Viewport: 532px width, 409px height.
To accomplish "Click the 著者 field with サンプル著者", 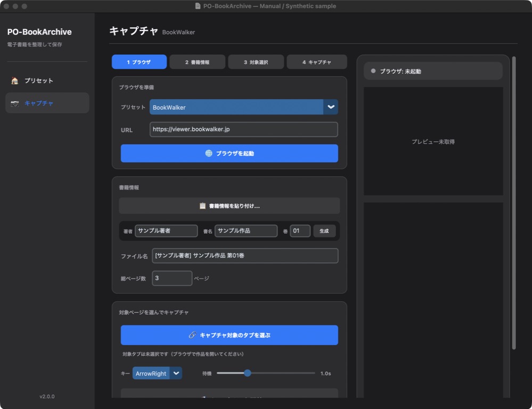I will [166, 231].
